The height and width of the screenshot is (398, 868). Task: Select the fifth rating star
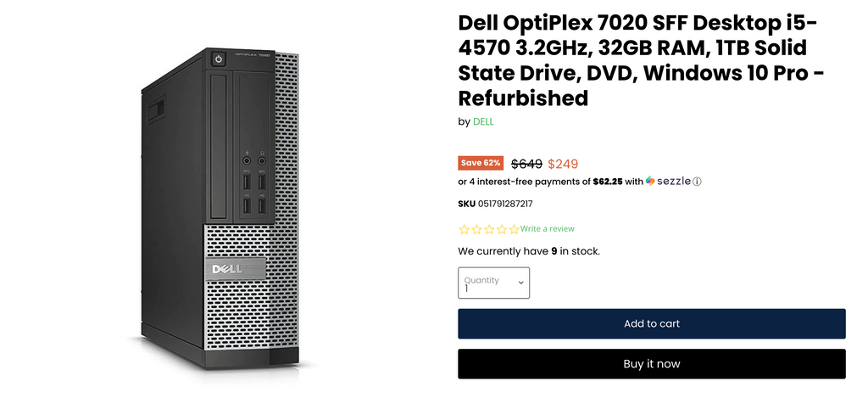tap(514, 229)
